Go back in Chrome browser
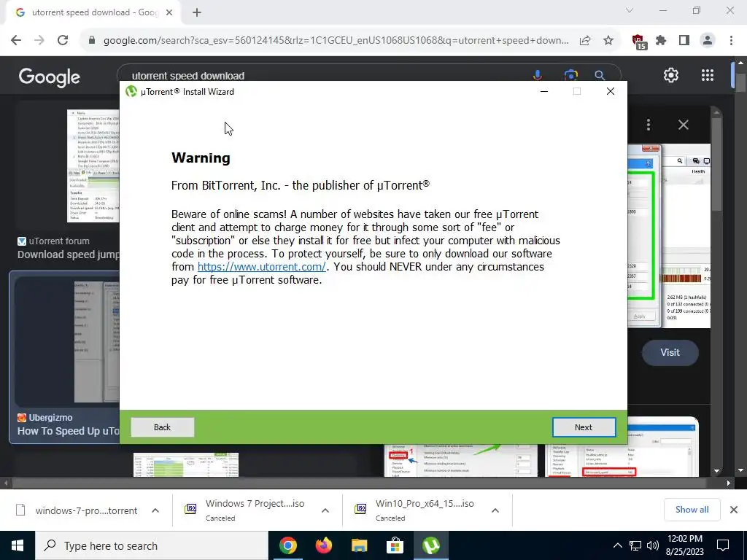 tap(16, 41)
